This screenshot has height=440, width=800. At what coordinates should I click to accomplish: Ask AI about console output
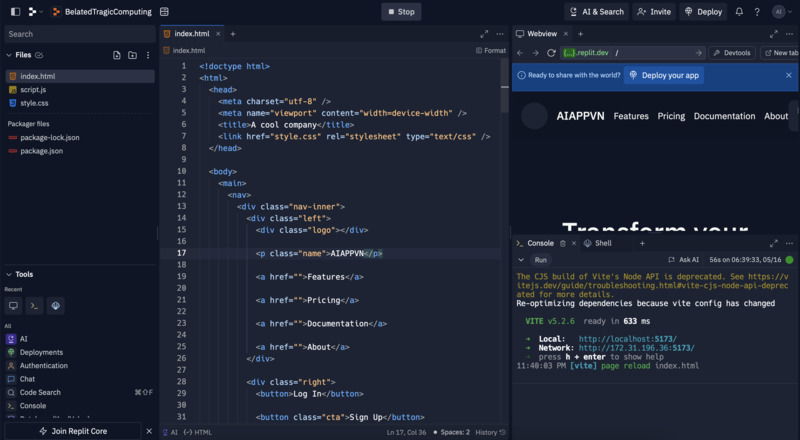684,260
